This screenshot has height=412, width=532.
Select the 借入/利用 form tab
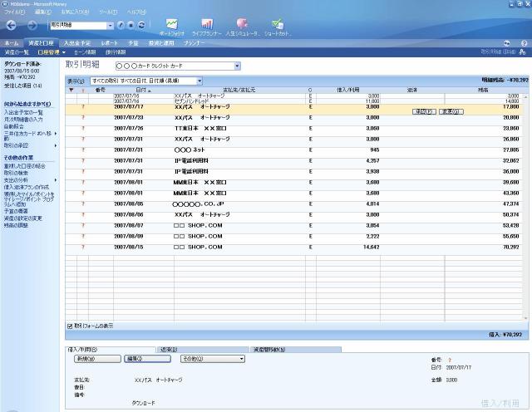(111, 350)
